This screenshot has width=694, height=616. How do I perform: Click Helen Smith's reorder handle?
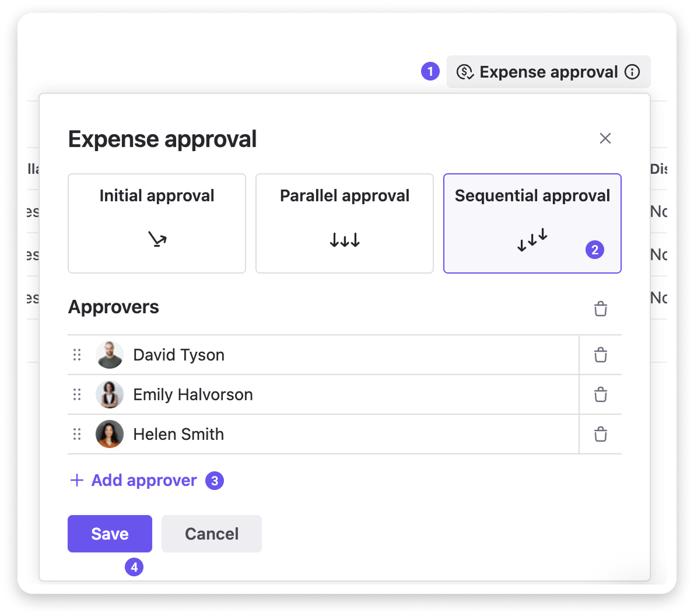tap(77, 434)
